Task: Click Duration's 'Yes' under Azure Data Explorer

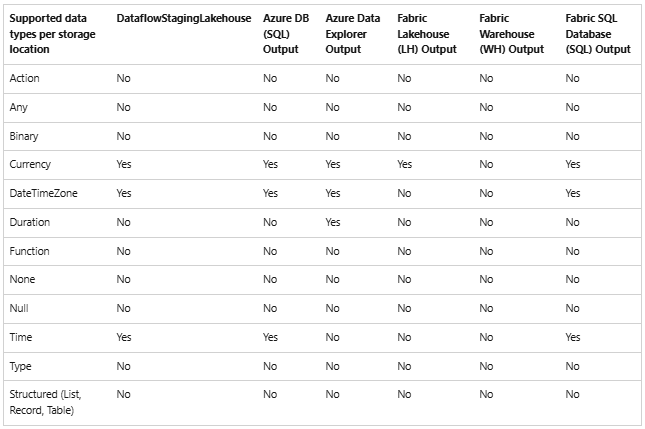Action: pyautogui.click(x=334, y=222)
